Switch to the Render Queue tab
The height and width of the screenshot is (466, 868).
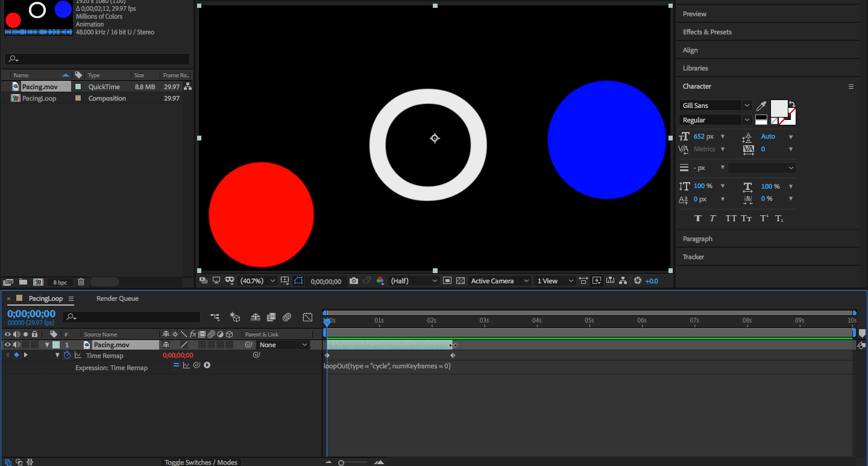click(x=117, y=298)
